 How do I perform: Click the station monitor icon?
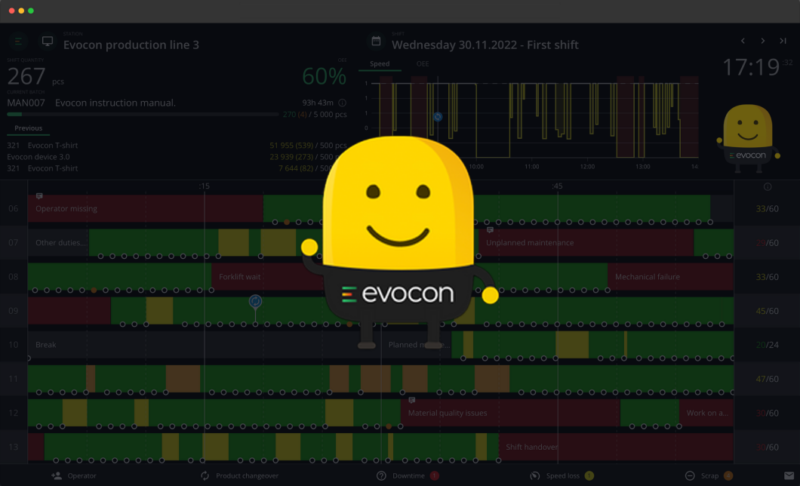pyautogui.click(x=47, y=41)
